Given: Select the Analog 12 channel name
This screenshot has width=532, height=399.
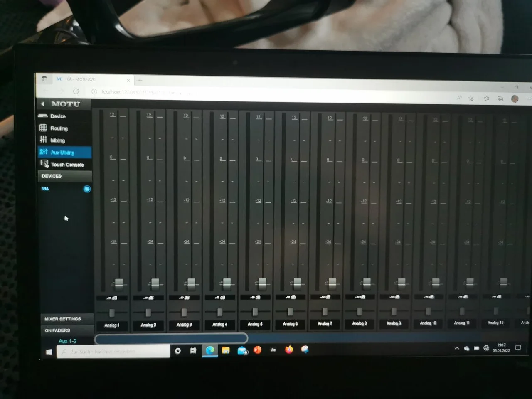Looking at the screenshot, I should pos(495,323).
